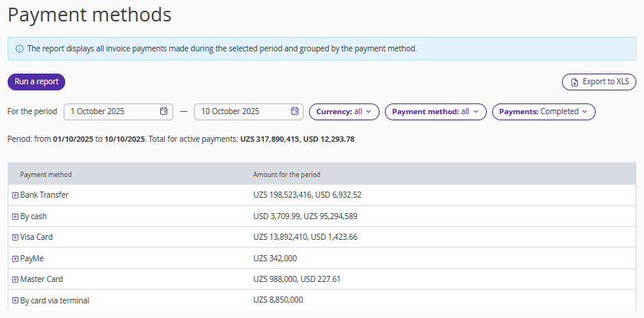Open calendar icon for start date
Image resolution: width=644 pixels, height=318 pixels.
pos(163,111)
